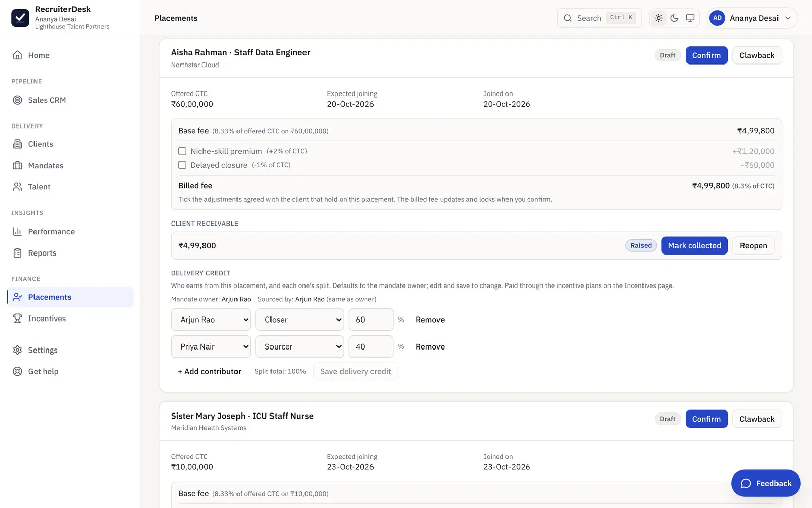Viewport: 812px width, 508px height.
Task: Save the delivery credit split
Action: point(356,371)
